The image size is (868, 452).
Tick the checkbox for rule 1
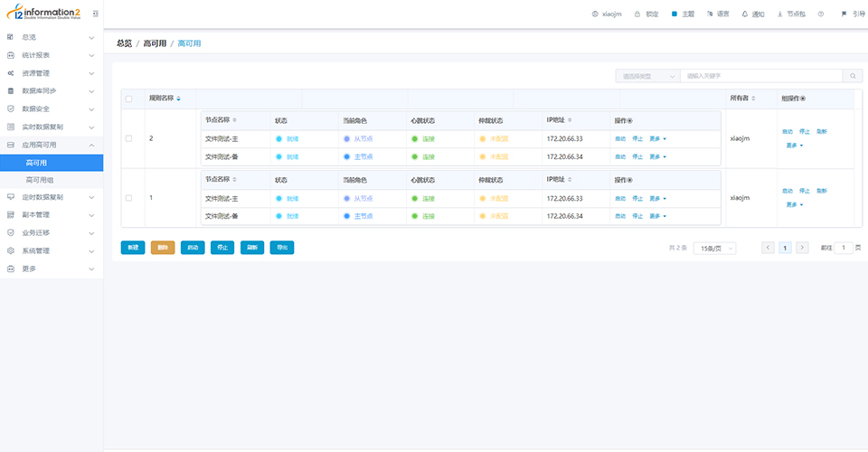pos(128,197)
